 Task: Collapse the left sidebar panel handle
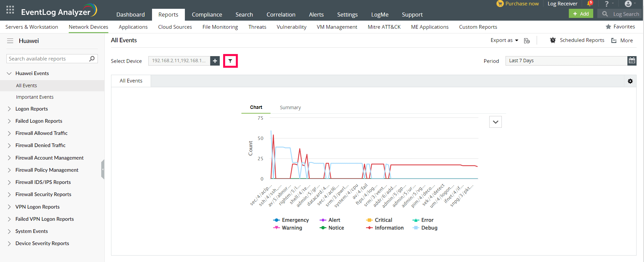103,169
